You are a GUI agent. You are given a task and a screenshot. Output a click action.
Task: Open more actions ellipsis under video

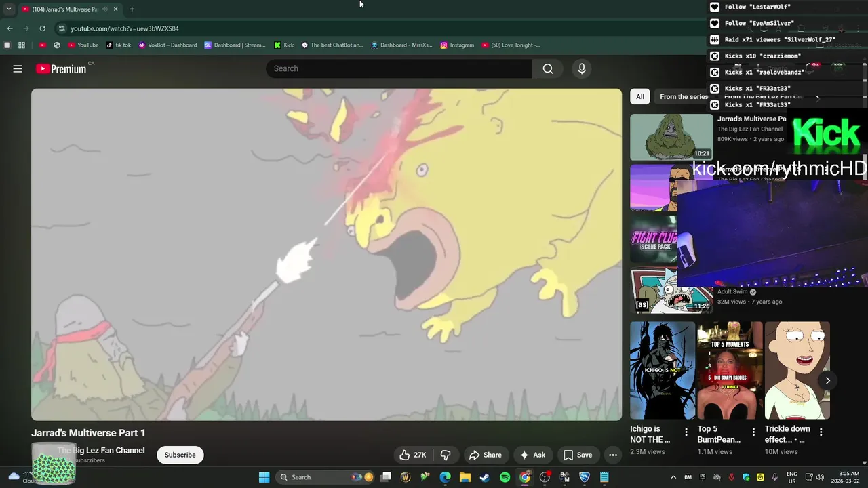pos(613,455)
